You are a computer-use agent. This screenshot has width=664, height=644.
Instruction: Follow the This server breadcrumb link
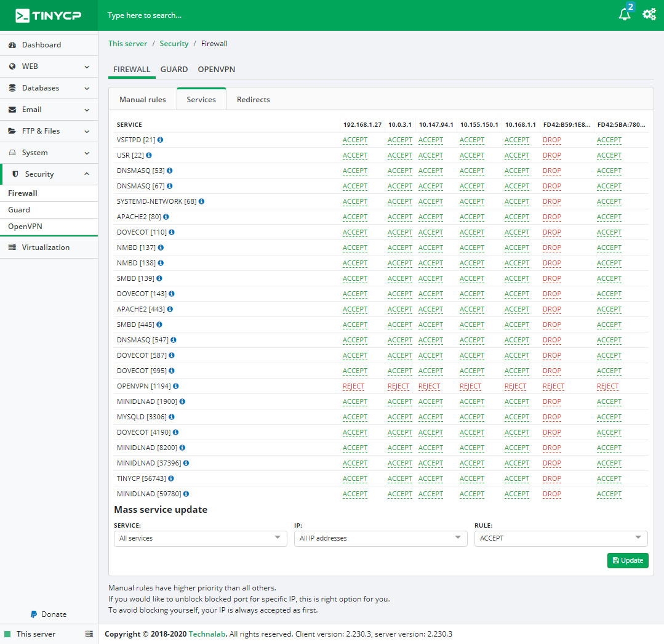[x=127, y=44]
